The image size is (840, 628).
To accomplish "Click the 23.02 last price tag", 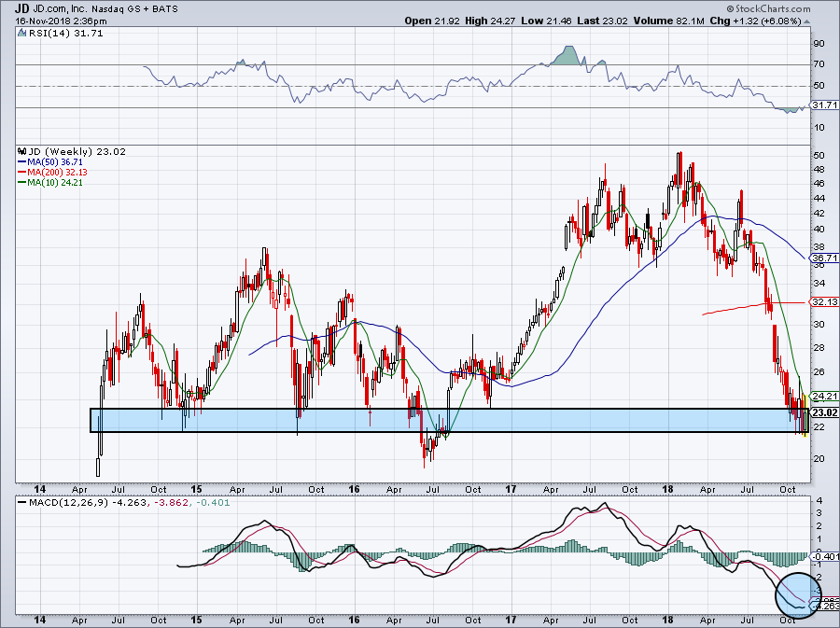I will click(x=822, y=412).
